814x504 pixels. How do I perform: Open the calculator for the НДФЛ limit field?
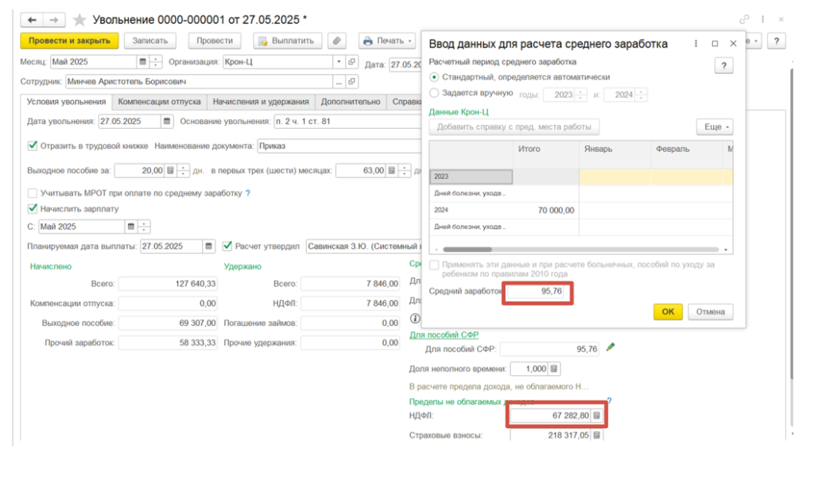(x=598, y=415)
